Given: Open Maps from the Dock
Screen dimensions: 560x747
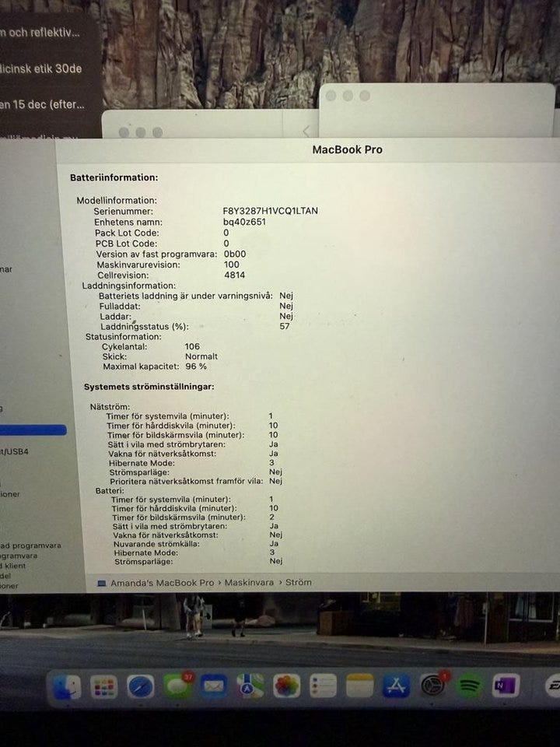Looking at the screenshot, I should pyautogui.click(x=250, y=686).
